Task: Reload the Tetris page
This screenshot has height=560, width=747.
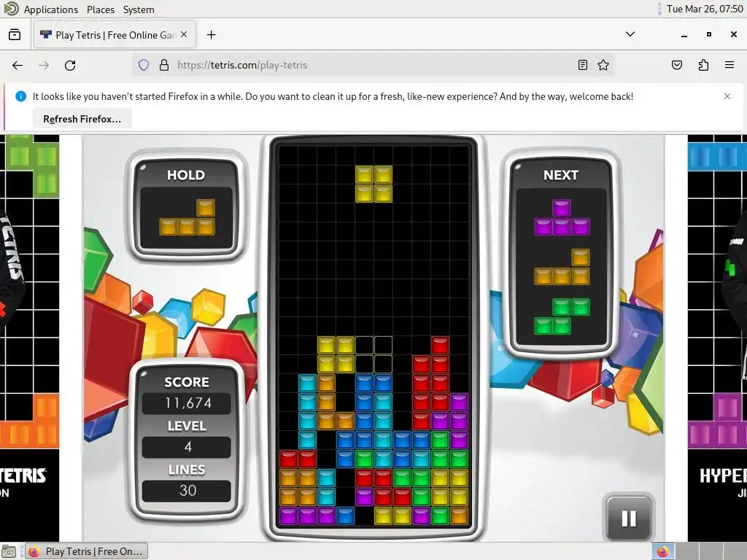Action: click(70, 65)
